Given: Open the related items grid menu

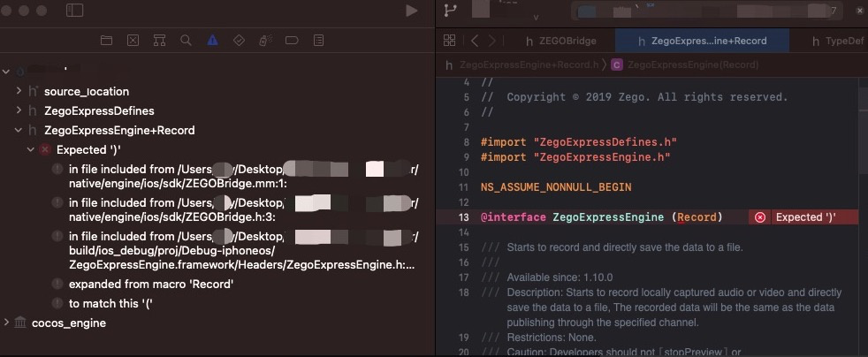Looking at the screenshot, I should coord(449,41).
